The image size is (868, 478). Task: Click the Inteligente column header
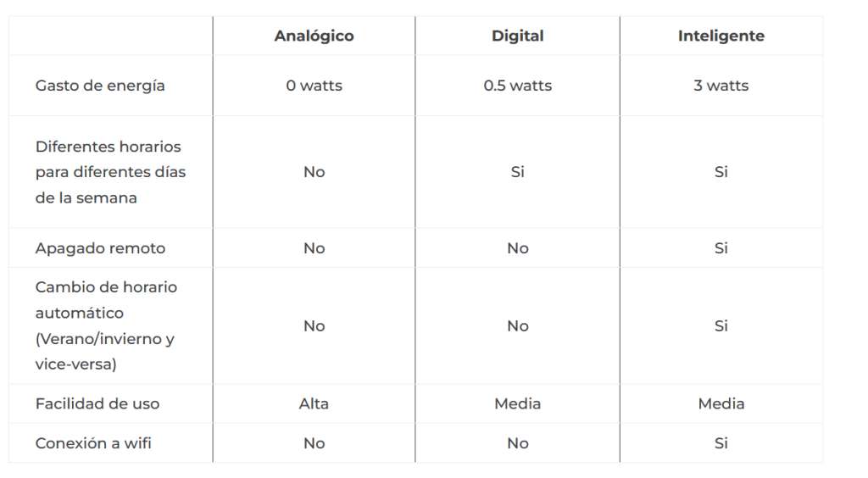coord(721,36)
